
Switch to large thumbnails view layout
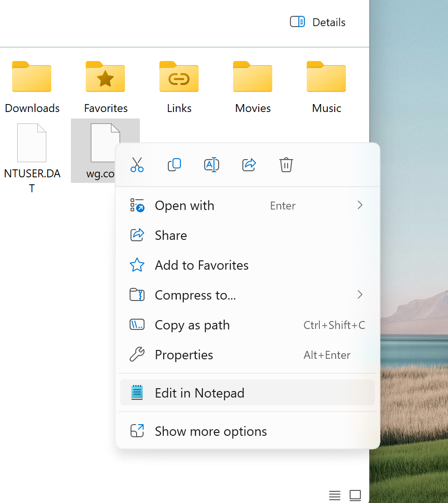click(355, 495)
